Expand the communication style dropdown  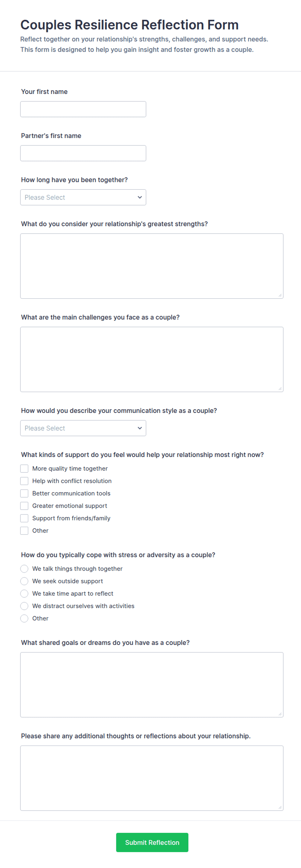click(83, 428)
